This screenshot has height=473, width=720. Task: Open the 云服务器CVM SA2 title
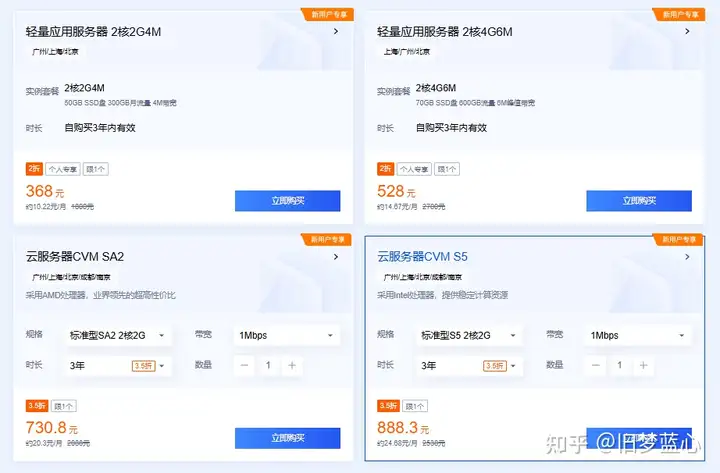[x=75, y=257]
